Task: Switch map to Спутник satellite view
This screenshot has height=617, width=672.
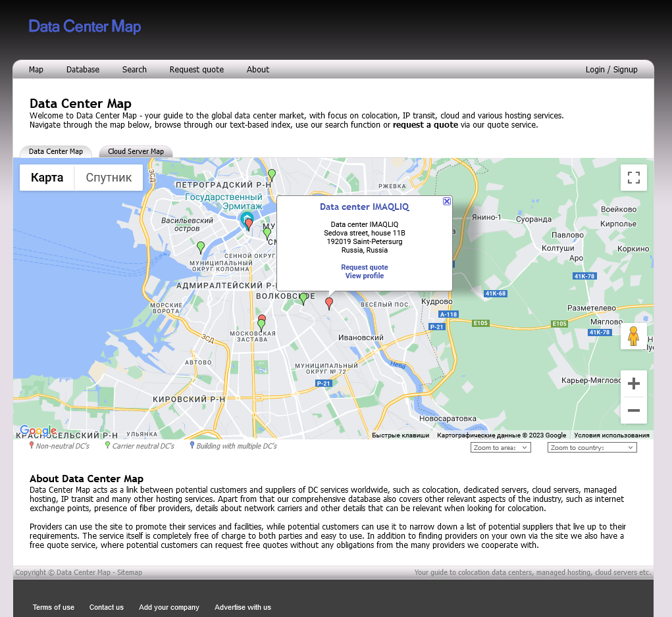Action: (x=109, y=177)
